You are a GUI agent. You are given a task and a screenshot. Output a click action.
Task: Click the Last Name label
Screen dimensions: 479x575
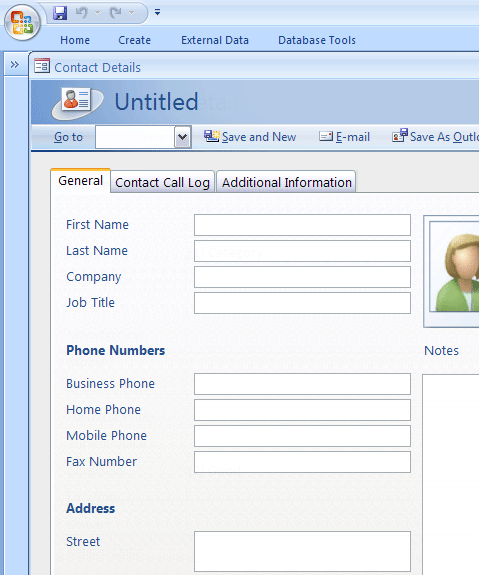coord(97,251)
